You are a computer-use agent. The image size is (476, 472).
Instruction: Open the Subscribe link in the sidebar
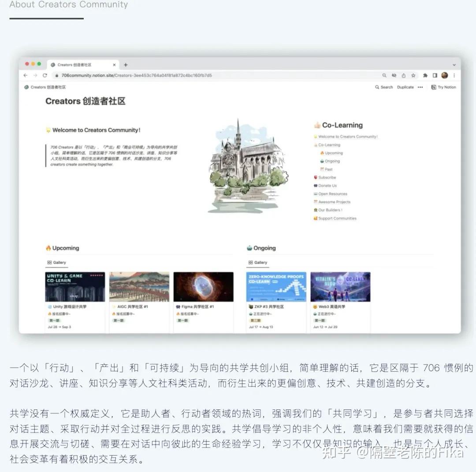[327, 177]
